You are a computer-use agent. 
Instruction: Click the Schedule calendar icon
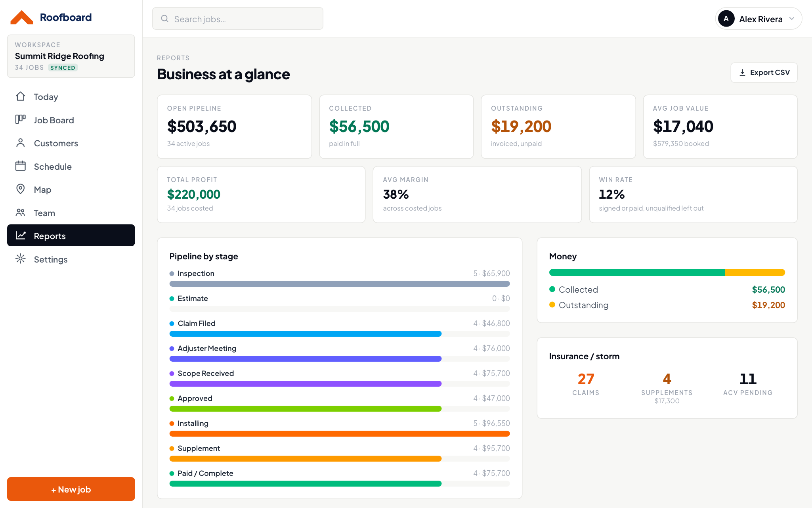pos(21,166)
